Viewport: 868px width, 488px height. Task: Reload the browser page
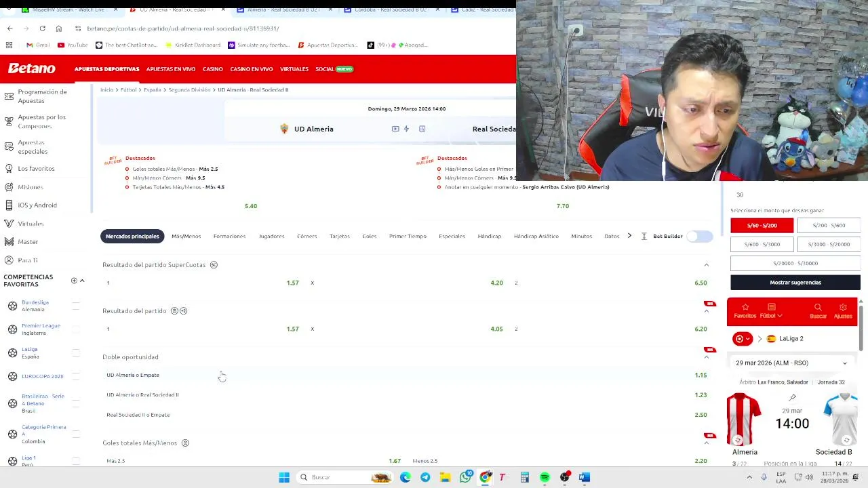pyautogui.click(x=42, y=28)
